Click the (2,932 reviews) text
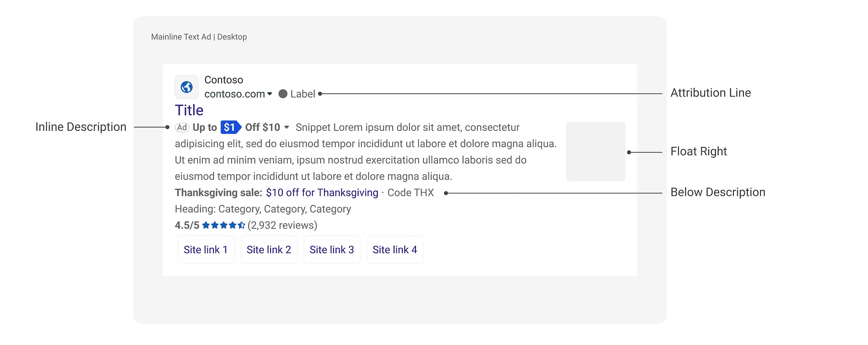The image size is (868, 345). tap(282, 225)
